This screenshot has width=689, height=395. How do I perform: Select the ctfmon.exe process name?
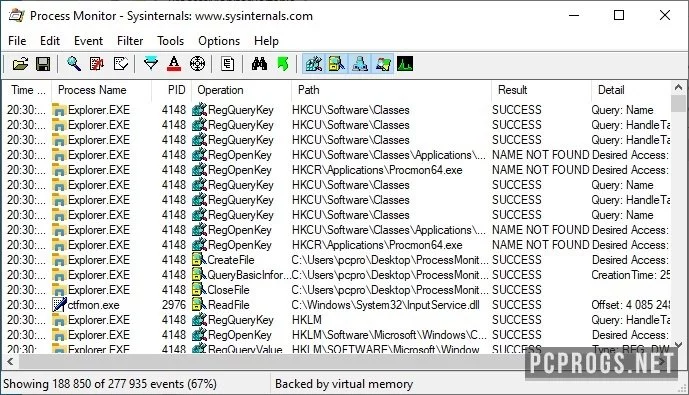pyautogui.click(x=93, y=305)
